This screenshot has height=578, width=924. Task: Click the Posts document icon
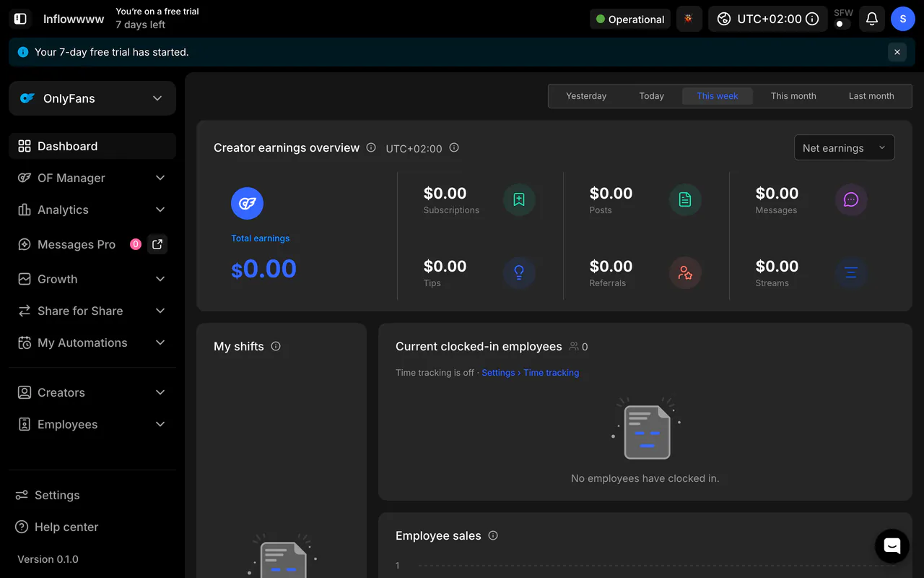click(685, 200)
